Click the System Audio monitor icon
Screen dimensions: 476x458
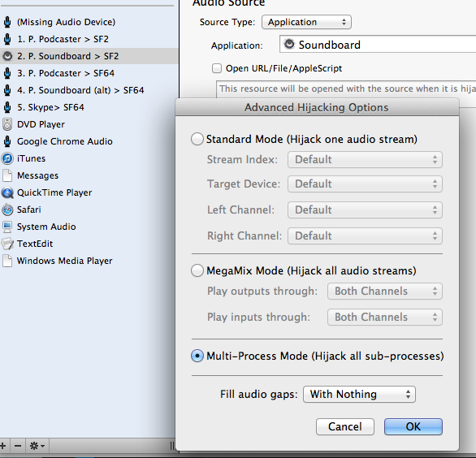coord(7,227)
